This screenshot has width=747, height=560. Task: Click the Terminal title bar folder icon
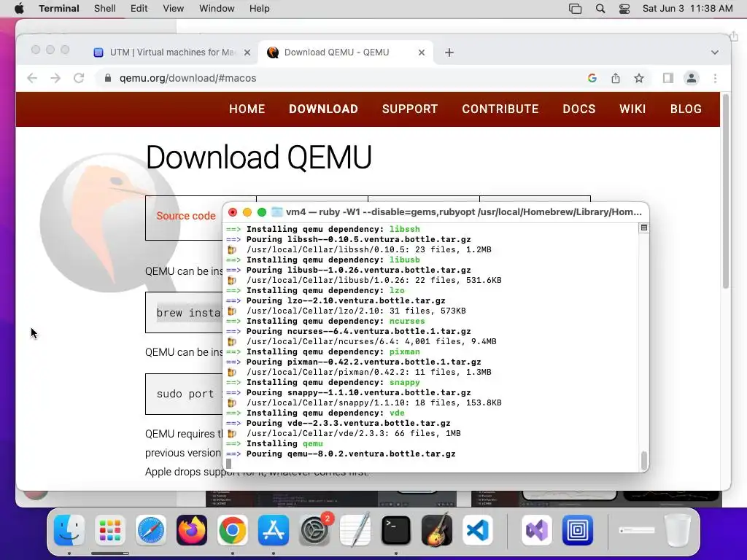276,212
